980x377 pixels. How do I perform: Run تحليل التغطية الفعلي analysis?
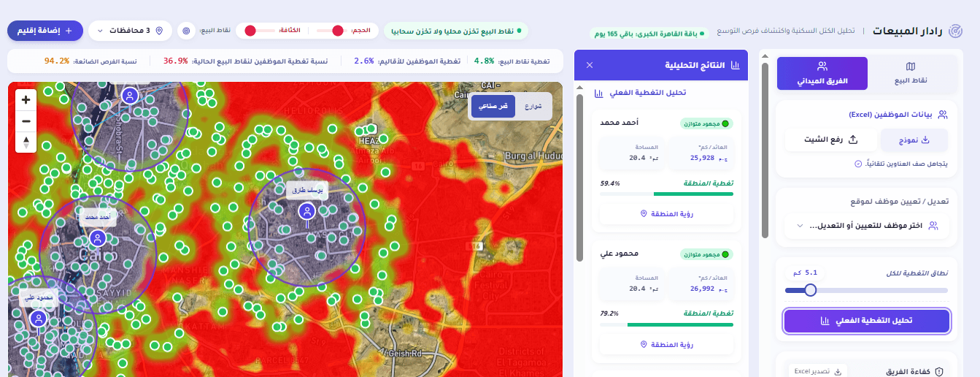(x=867, y=321)
